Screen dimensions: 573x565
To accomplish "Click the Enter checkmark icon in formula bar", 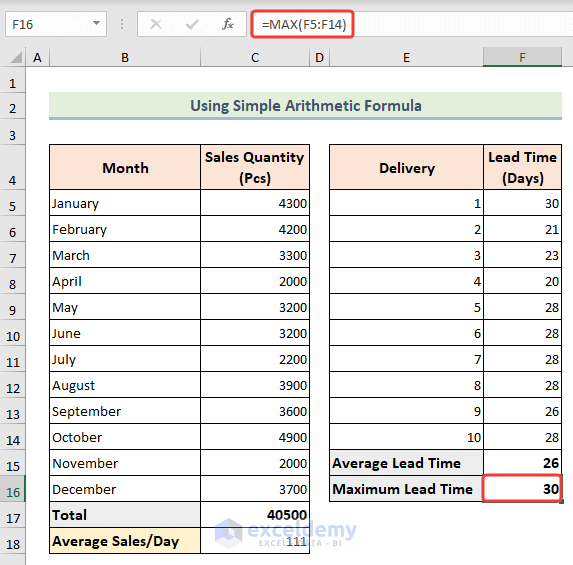I will point(192,24).
